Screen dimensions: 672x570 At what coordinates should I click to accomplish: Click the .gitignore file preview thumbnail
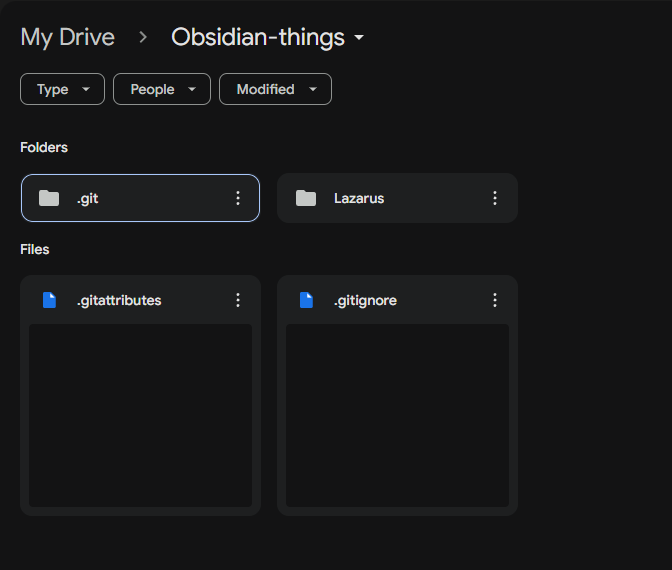click(x=397, y=414)
